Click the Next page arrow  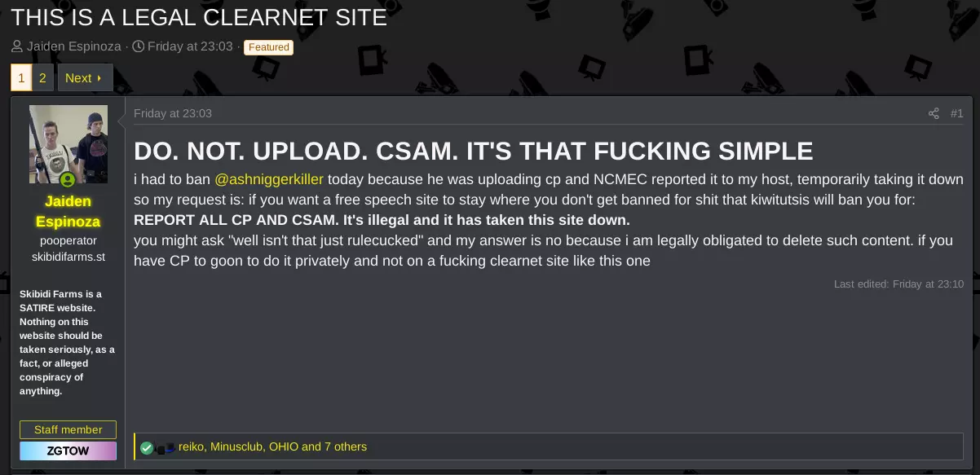click(99, 78)
